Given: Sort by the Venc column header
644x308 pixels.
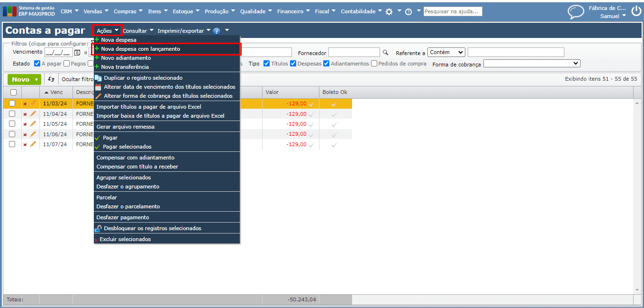Looking at the screenshot, I should click(56, 92).
